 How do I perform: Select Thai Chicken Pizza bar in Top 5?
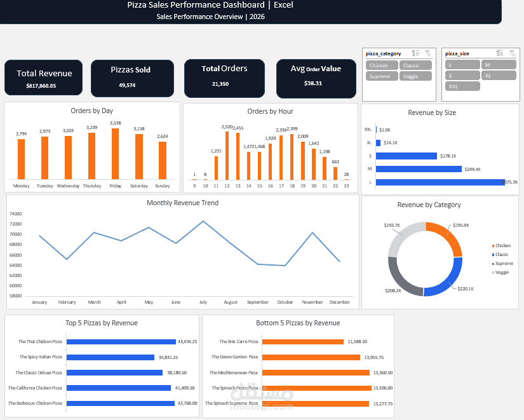click(x=121, y=342)
